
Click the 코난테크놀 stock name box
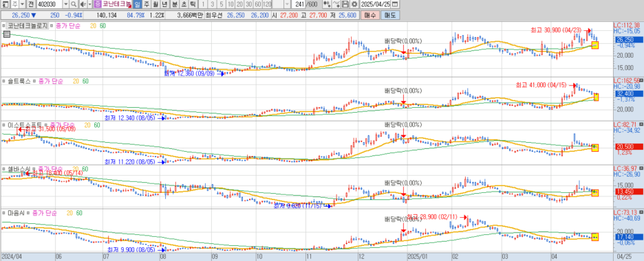click(x=117, y=5)
